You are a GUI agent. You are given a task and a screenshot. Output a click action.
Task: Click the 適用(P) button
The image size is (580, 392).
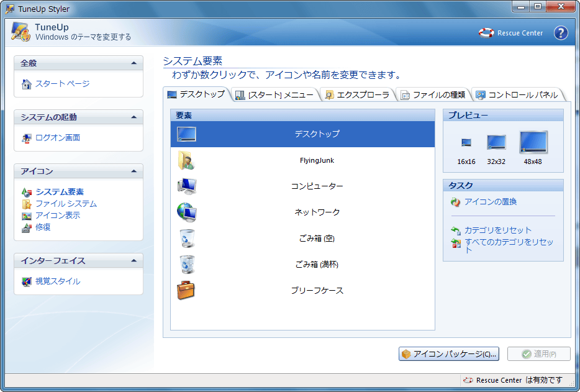[538, 354]
